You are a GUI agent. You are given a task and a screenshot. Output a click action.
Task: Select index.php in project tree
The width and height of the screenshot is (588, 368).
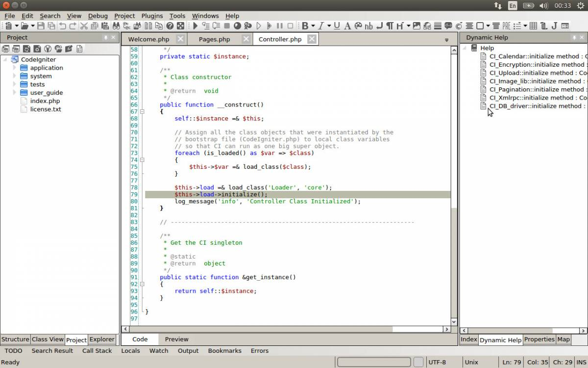pyautogui.click(x=45, y=101)
